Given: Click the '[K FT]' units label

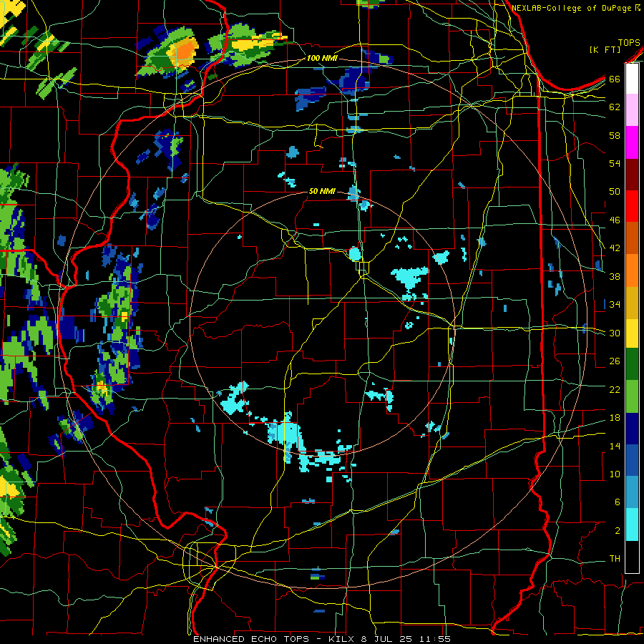Looking at the screenshot, I should coord(605,49).
